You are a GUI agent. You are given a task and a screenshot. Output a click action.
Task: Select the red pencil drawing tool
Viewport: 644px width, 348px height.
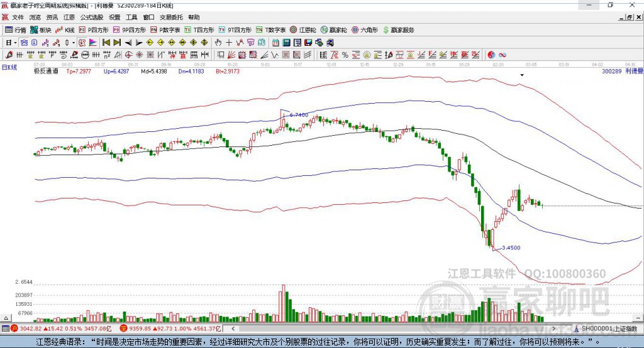click(9, 55)
